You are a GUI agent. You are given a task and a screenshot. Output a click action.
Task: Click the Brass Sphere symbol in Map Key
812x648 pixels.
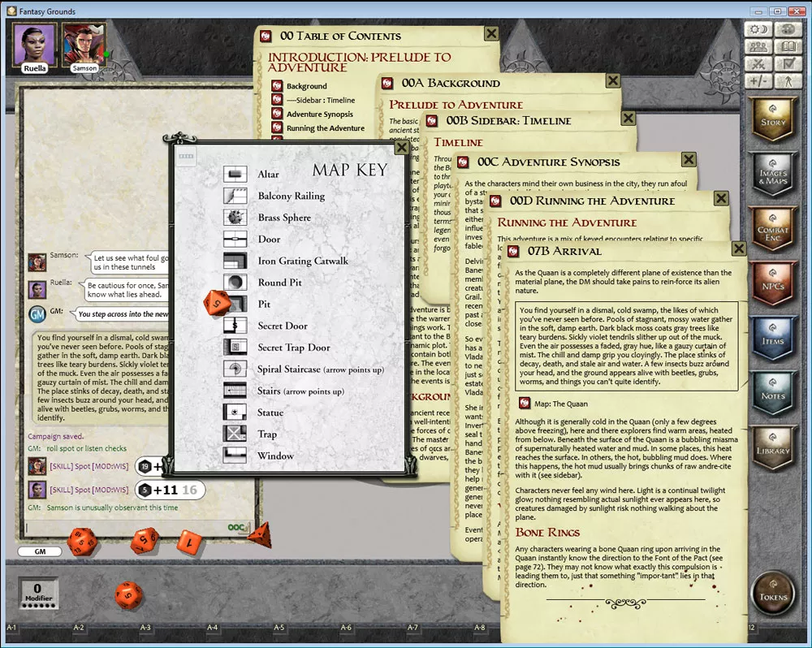coord(235,217)
